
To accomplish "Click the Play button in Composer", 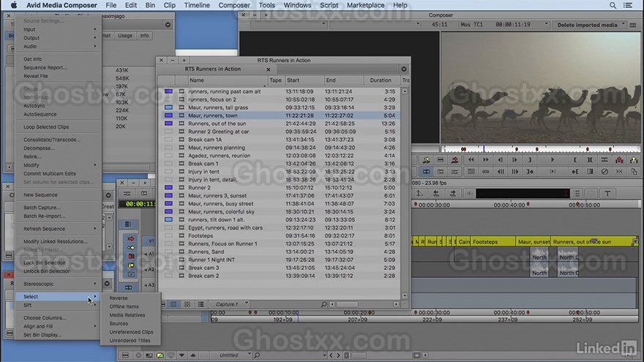I will [552, 159].
